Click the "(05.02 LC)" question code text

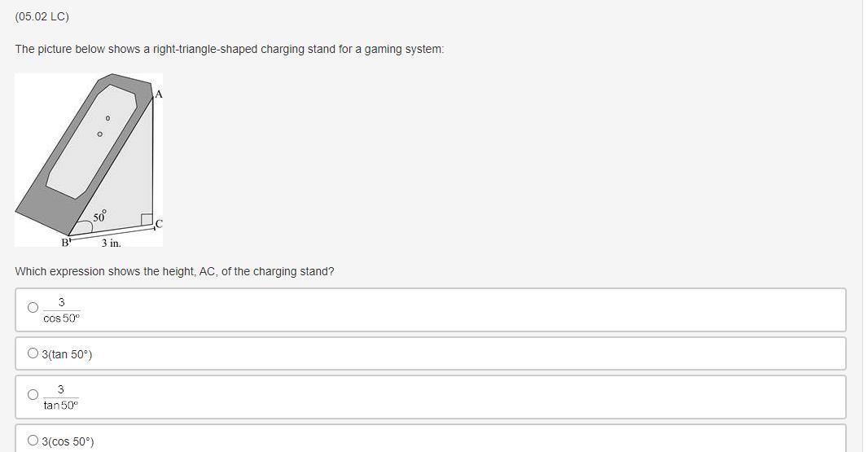pos(42,16)
